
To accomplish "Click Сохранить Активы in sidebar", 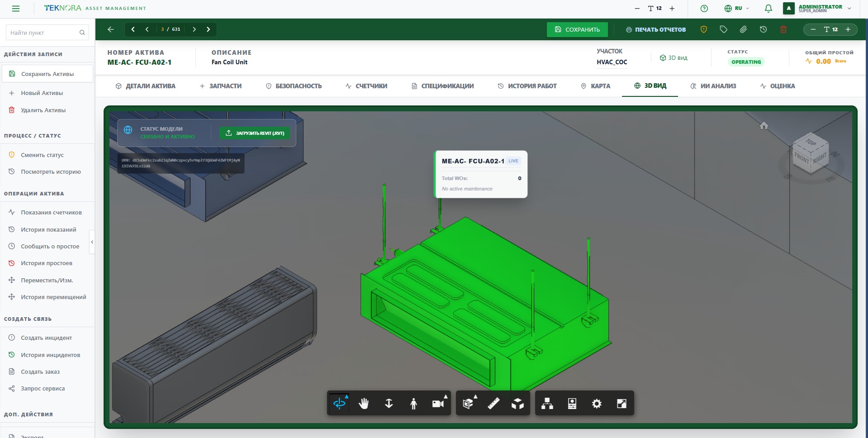I will click(x=47, y=74).
